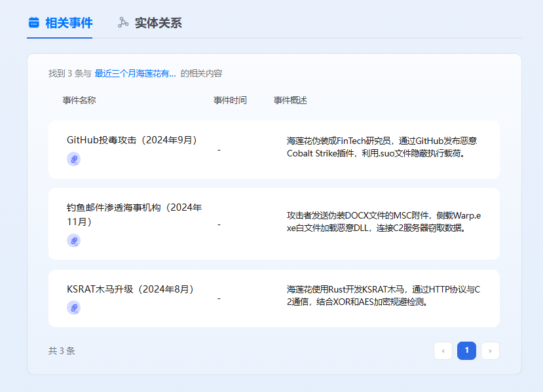The height and width of the screenshot is (392, 543).
Task: Click the summary about FinTech研究员 and Cobalt Strike
Action: coord(382,147)
